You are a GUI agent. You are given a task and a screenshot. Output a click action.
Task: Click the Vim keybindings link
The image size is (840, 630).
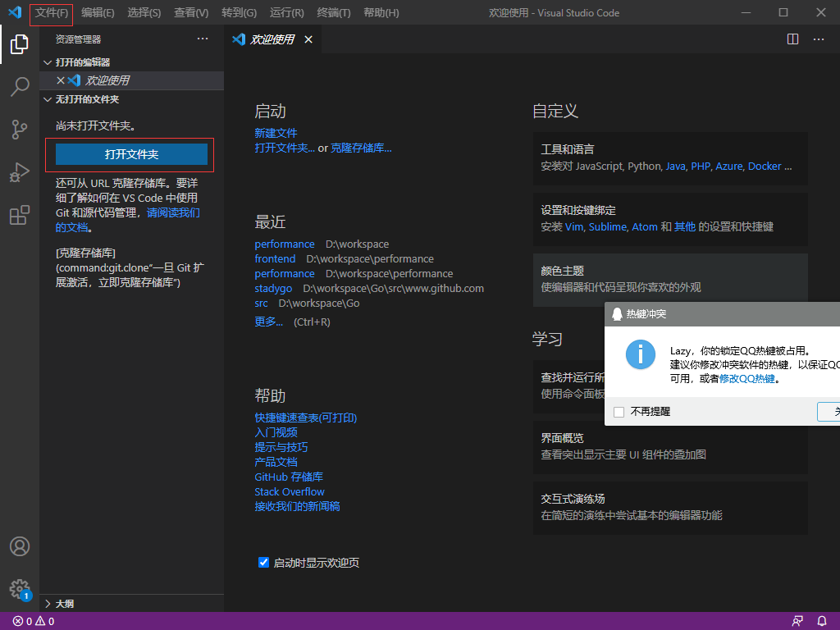tap(573, 226)
